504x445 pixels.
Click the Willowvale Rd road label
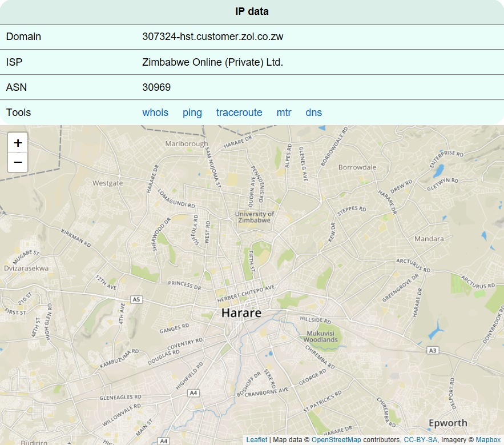122,415
